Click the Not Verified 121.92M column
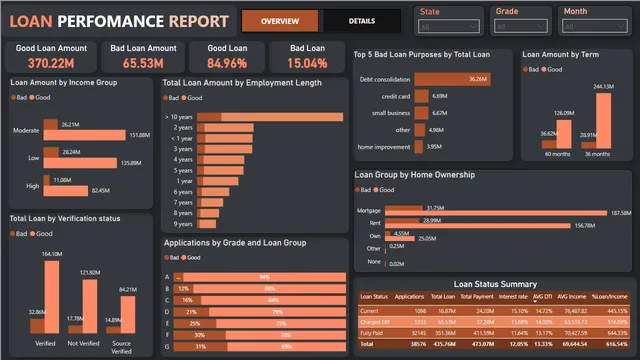Screen dimensions: 640x360 click(90, 306)
